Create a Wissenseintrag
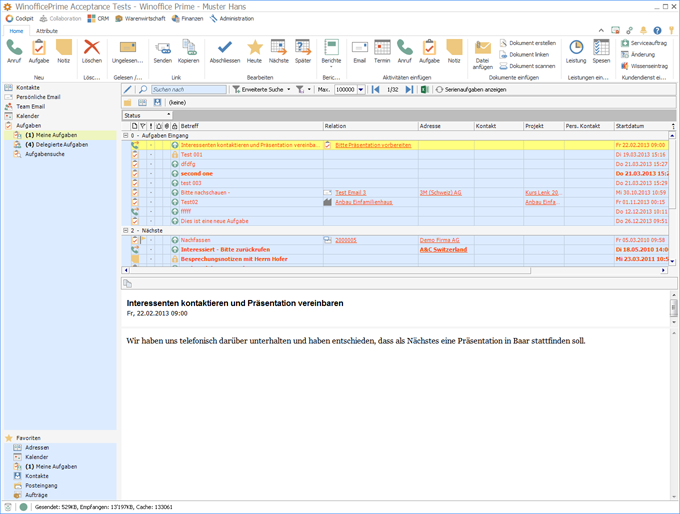The height and width of the screenshot is (514, 680). (644, 66)
